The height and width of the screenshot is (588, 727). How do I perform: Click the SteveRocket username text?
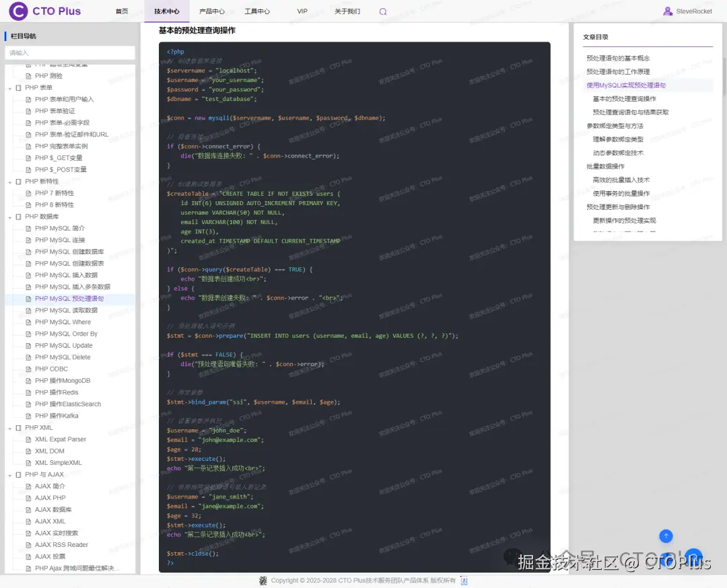click(693, 11)
